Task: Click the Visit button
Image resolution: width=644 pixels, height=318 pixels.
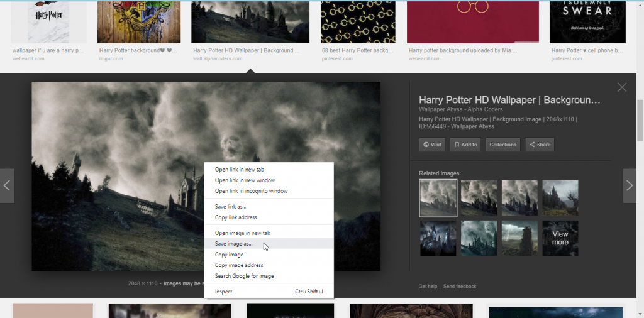Action: pyautogui.click(x=432, y=145)
